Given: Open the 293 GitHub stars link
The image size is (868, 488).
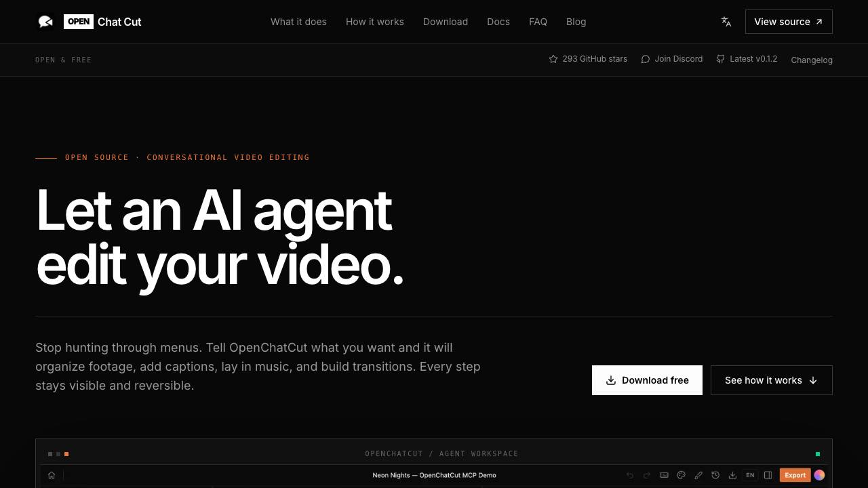Looking at the screenshot, I should [x=588, y=59].
